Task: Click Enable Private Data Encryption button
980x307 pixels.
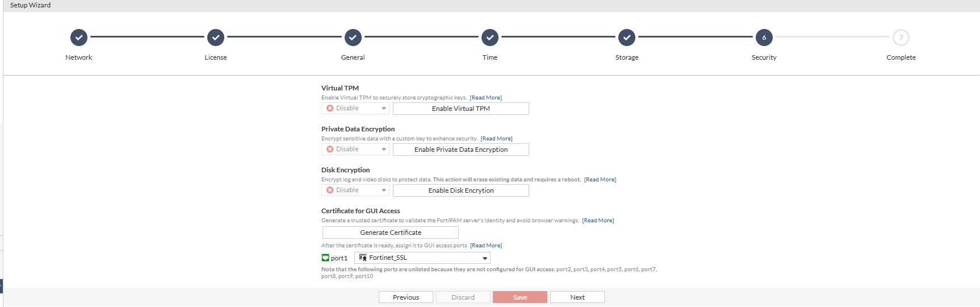Action: point(460,150)
